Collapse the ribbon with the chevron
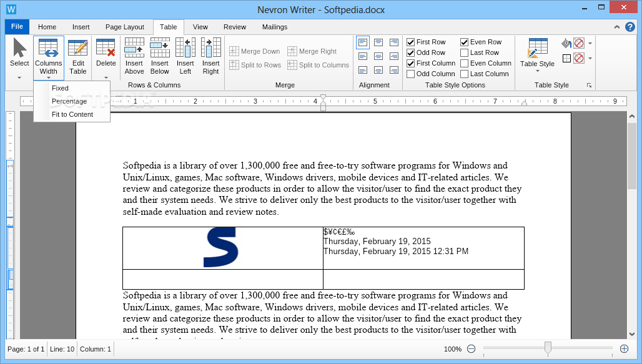642x364 pixels. tap(617, 27)
